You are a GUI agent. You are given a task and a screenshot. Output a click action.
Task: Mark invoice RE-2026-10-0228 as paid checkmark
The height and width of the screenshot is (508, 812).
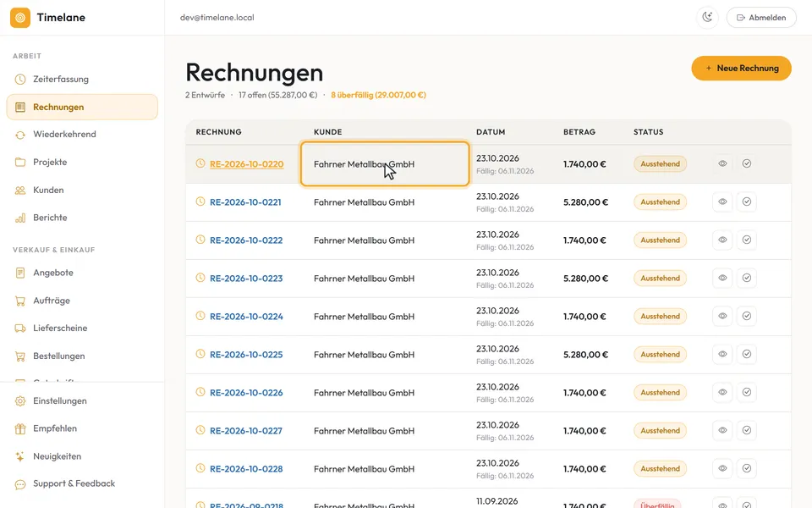[x=747, y=468]
